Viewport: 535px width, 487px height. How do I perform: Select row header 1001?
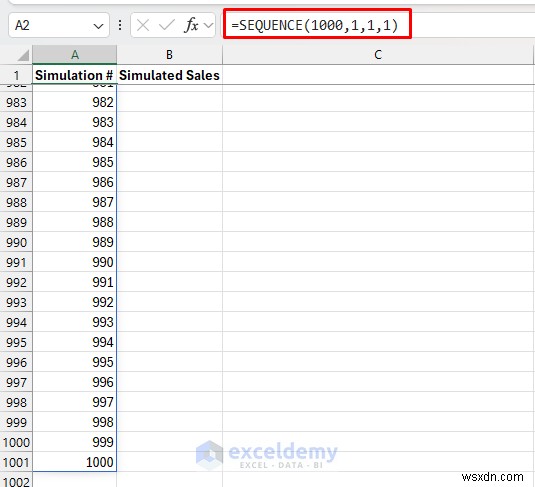[x=16, y=462]
